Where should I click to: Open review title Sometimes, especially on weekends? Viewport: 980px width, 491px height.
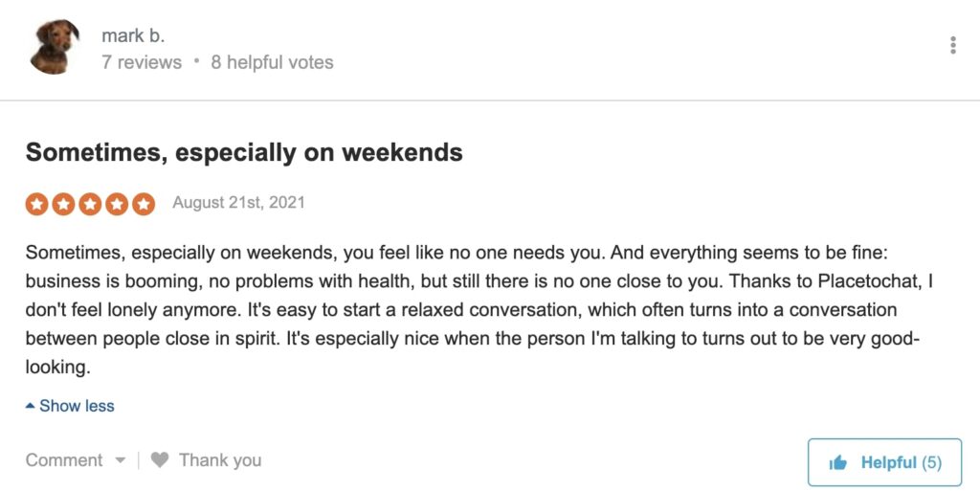coord(244,152)
